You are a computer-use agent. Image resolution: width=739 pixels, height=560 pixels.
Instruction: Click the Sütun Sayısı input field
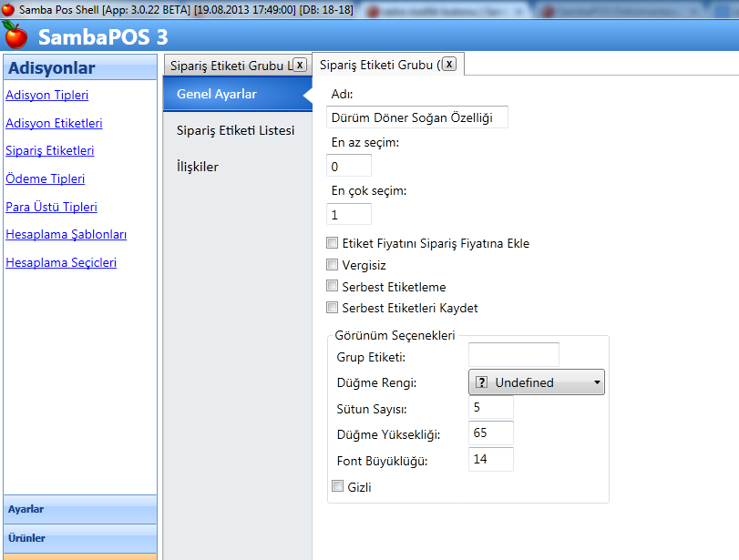coord(490,408)
